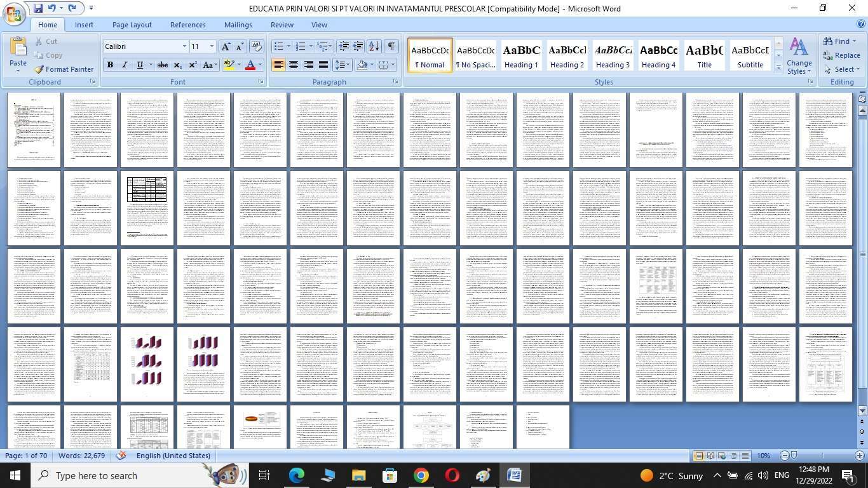Launch Google Chrome from taskbar
The height and width of the screenshot is (488, 868).
click(421, 475)
